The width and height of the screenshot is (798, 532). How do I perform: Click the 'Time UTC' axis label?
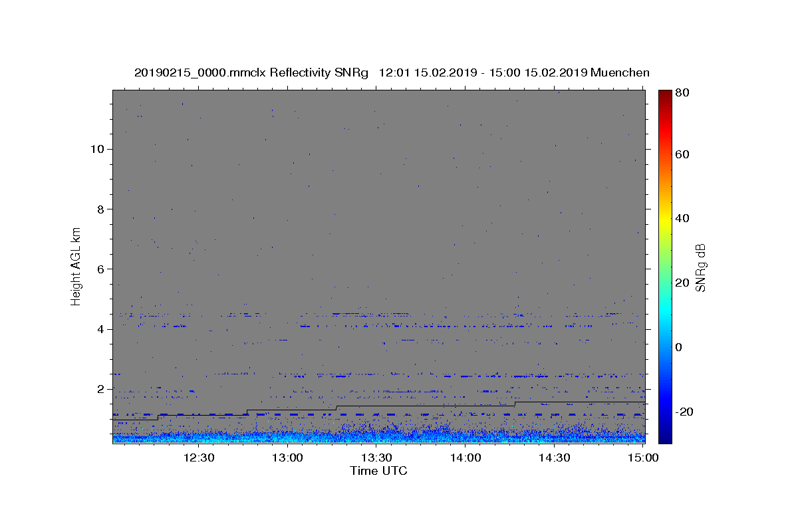[x=378, y=471]
